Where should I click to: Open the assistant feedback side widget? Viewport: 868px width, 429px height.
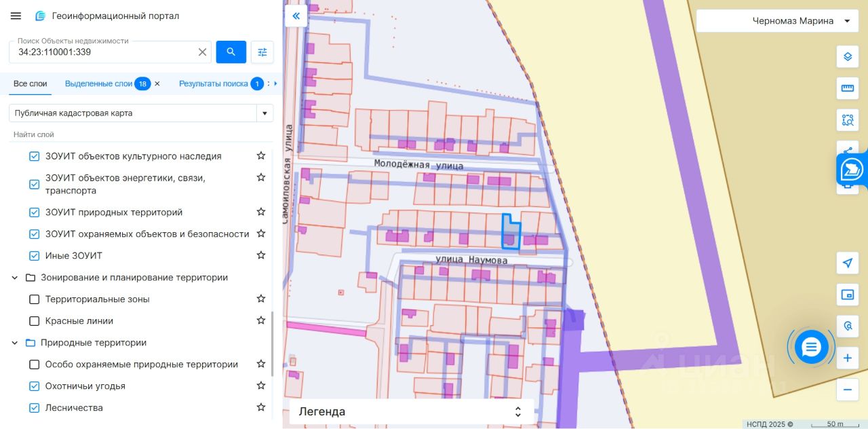852,169
